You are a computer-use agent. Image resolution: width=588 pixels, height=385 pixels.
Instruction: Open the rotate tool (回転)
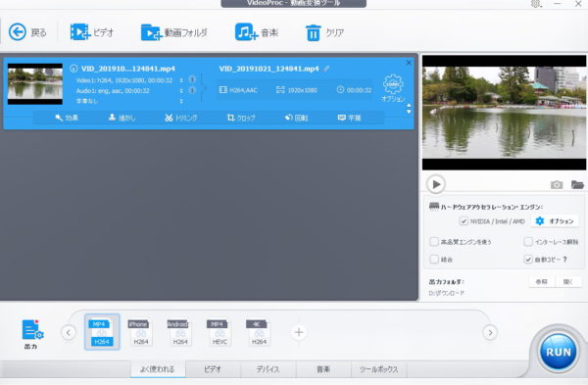pyautogui.click(x=296, y=118)
